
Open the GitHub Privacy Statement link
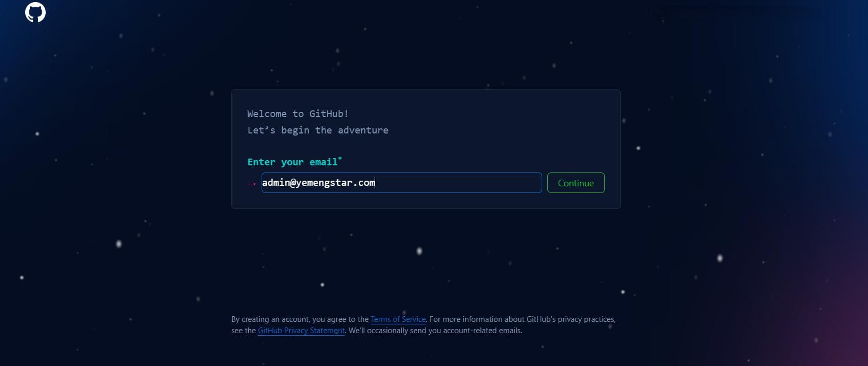coord(301,331)
